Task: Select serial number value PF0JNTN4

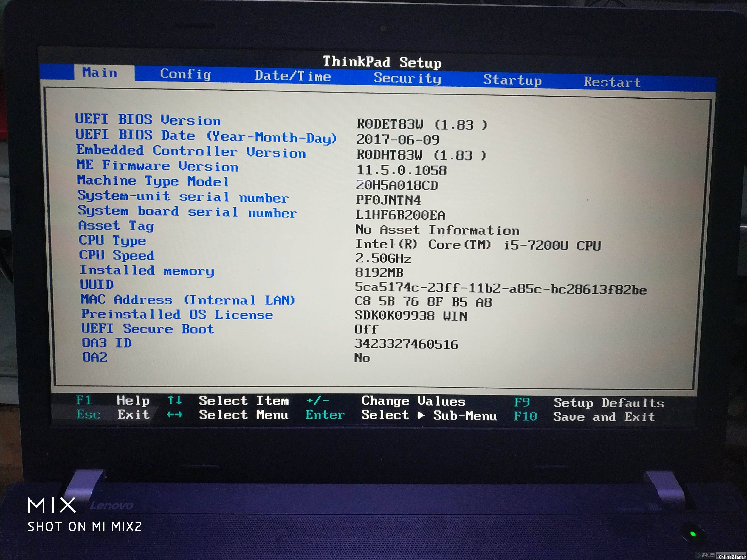Action: [x=388, y=200]
